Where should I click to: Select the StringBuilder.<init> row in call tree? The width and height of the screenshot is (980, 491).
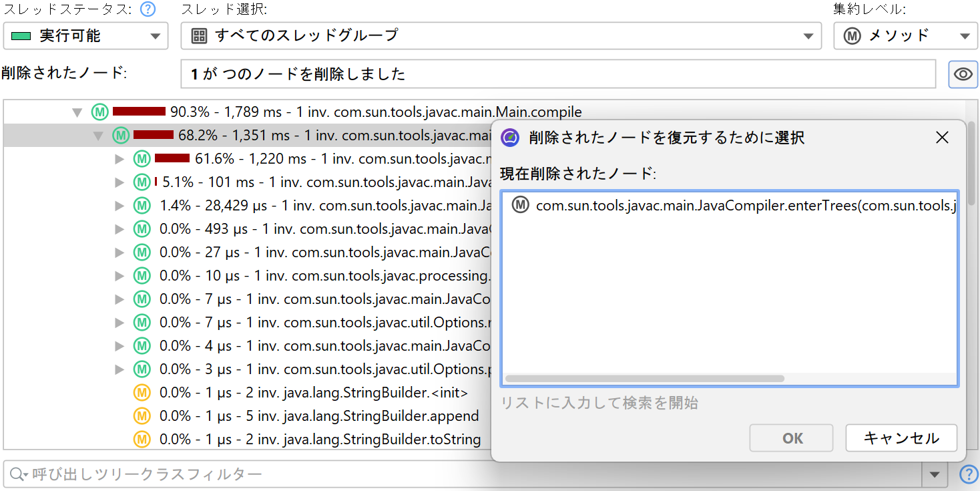(314, 393)
